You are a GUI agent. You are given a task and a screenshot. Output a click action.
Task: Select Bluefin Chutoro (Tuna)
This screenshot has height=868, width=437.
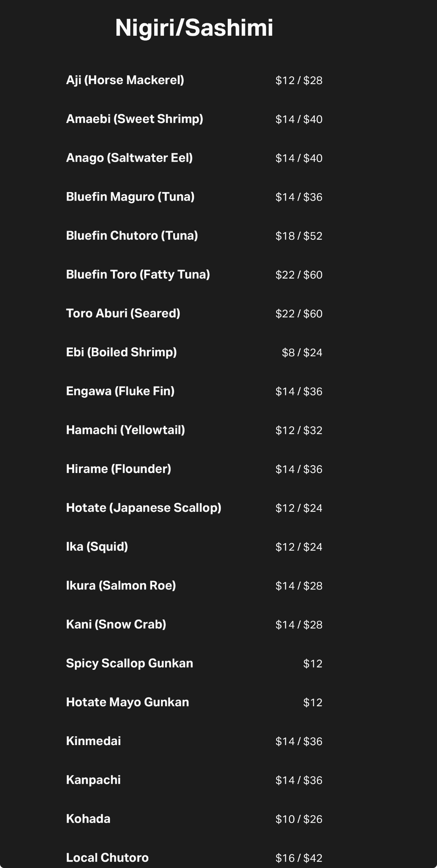click(194, 235)
